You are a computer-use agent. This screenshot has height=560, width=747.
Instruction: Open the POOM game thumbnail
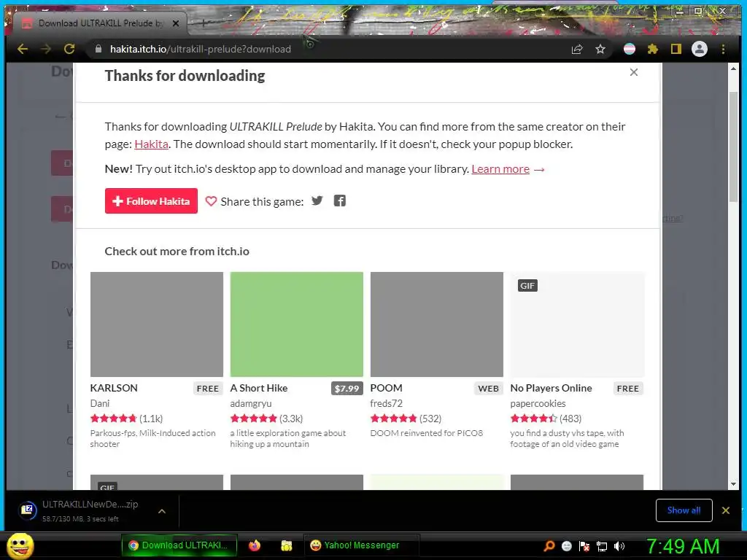[436, 324]
